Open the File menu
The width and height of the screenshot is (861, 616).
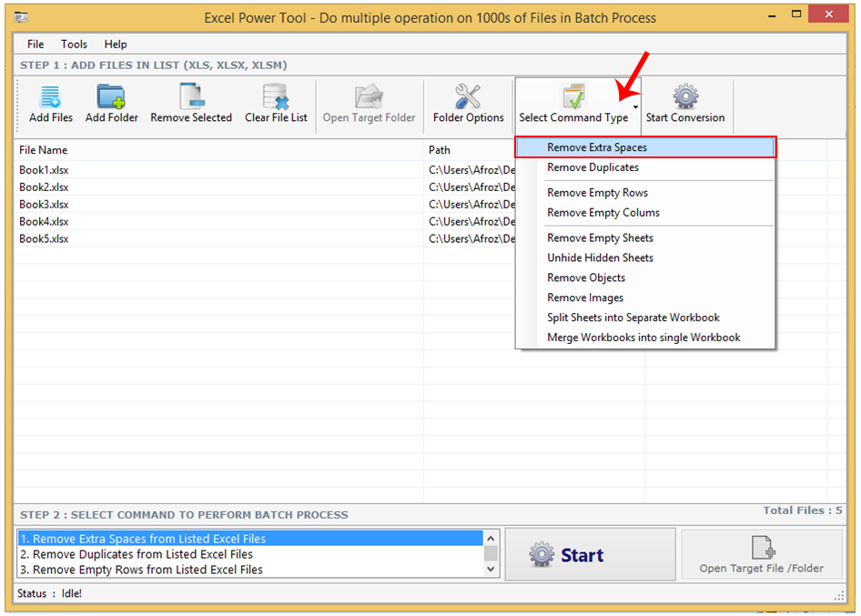[x=35, y=44]
